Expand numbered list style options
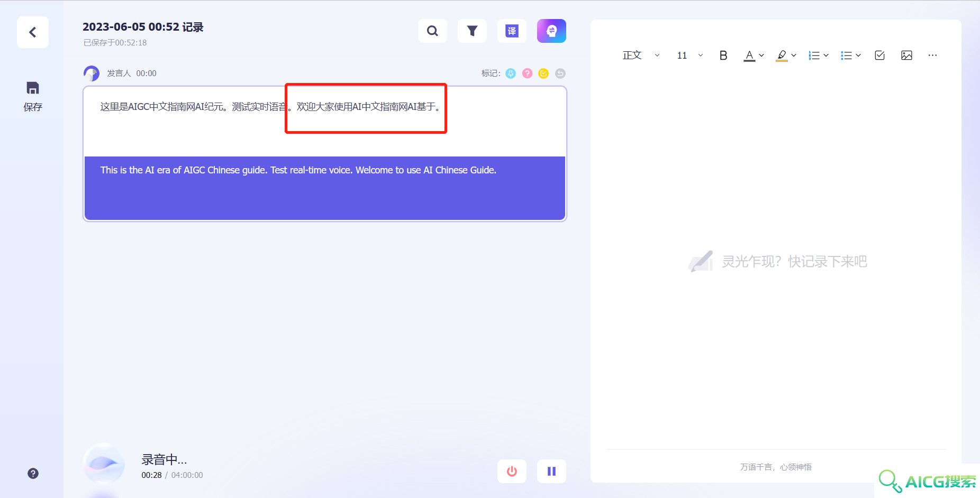The image size is (980, 498). click(x=826, y=56)
